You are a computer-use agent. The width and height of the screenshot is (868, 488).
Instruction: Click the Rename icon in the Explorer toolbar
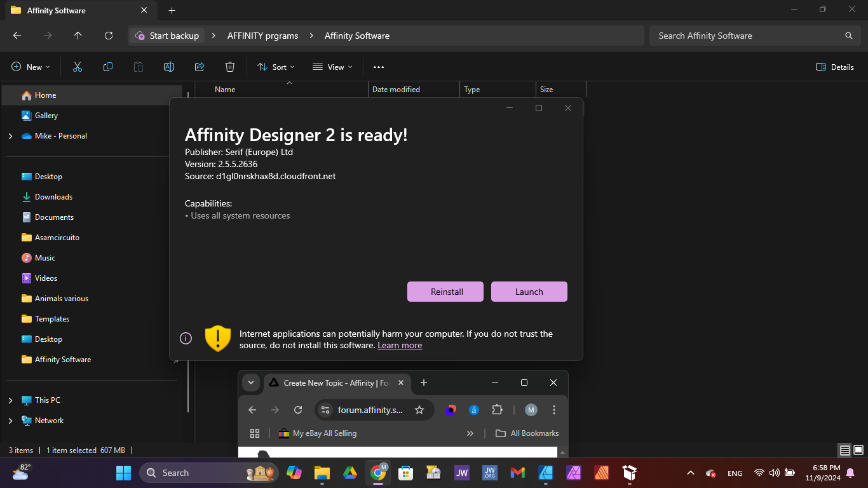[169, 67]
